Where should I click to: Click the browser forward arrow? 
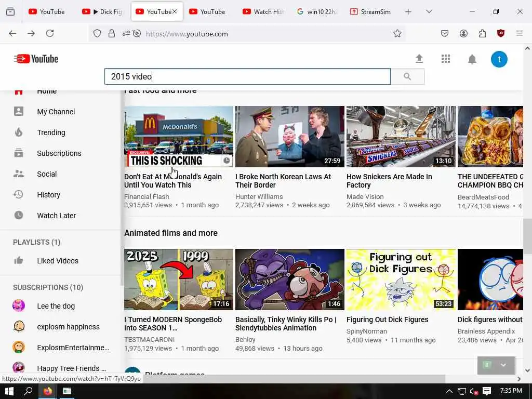[31, 33]
